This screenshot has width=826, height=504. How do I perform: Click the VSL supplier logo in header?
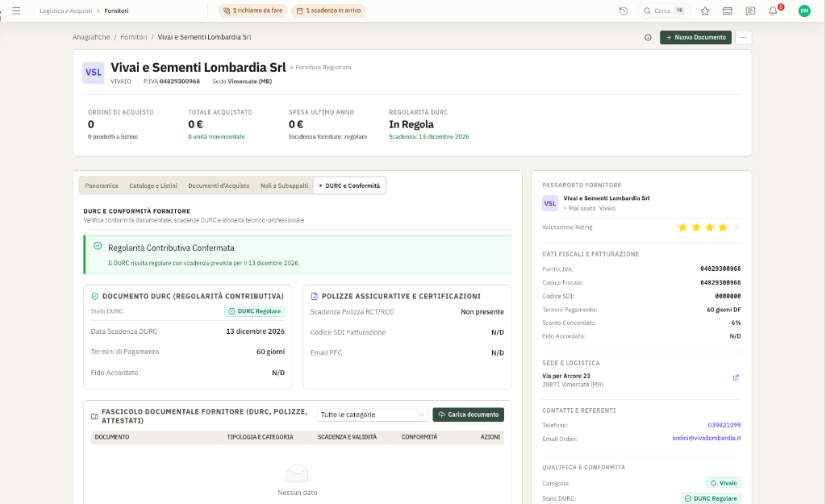tap(94, 73)
